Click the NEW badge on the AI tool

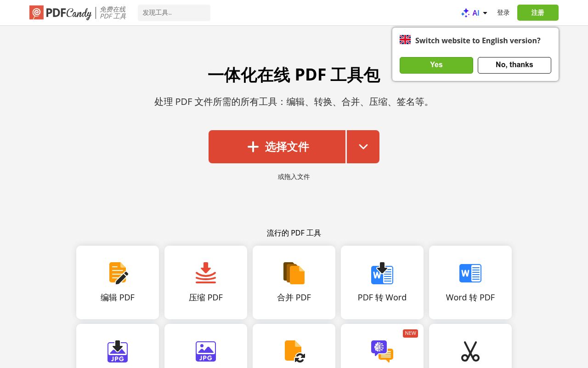411,333
